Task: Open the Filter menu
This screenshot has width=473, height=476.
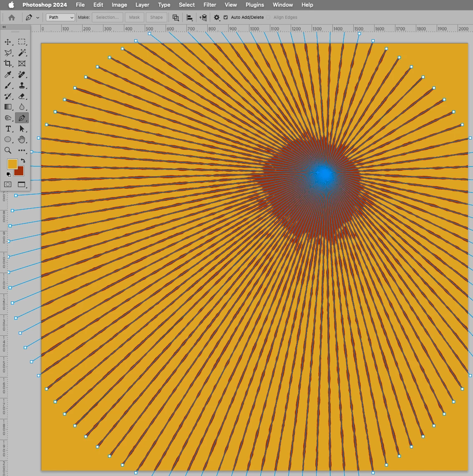Action: click(209, 5)
